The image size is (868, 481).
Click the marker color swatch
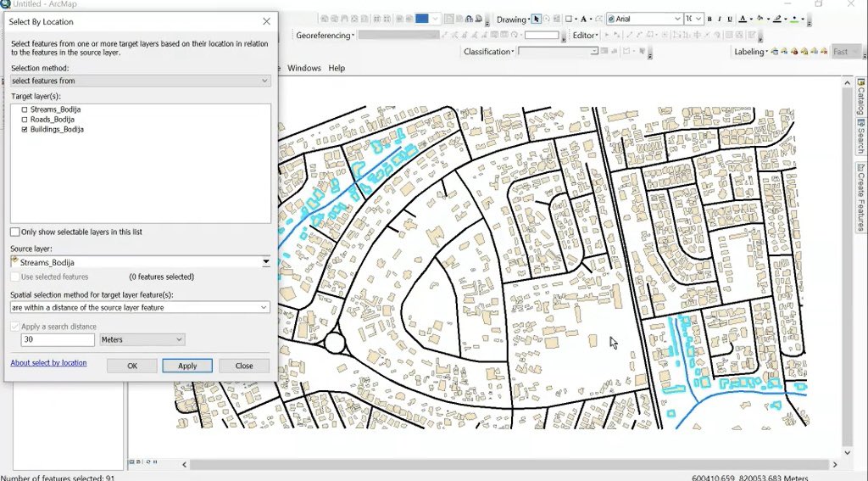pos(795,19)
